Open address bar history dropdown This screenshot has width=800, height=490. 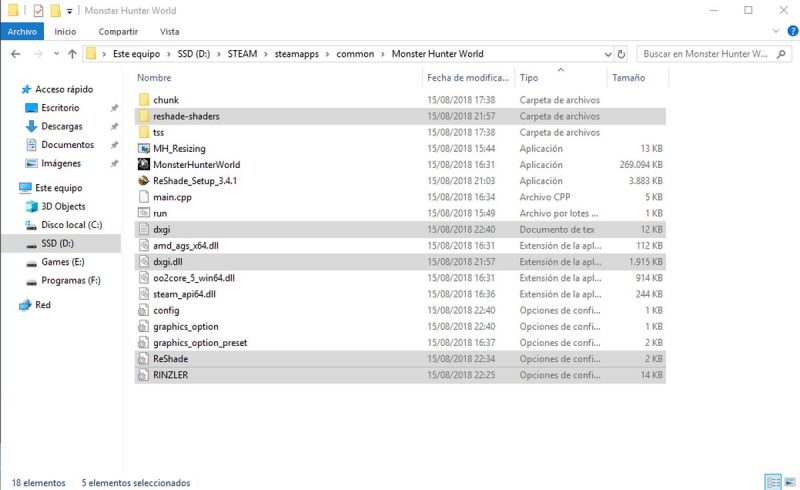pos(608,54)
